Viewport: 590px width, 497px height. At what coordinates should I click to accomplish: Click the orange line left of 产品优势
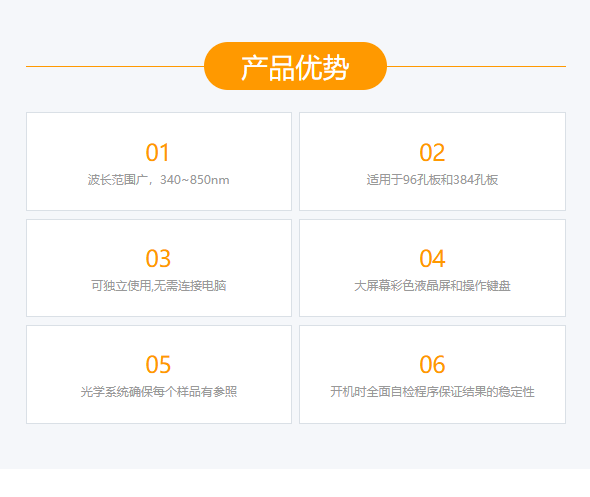[x=115, y=67]
